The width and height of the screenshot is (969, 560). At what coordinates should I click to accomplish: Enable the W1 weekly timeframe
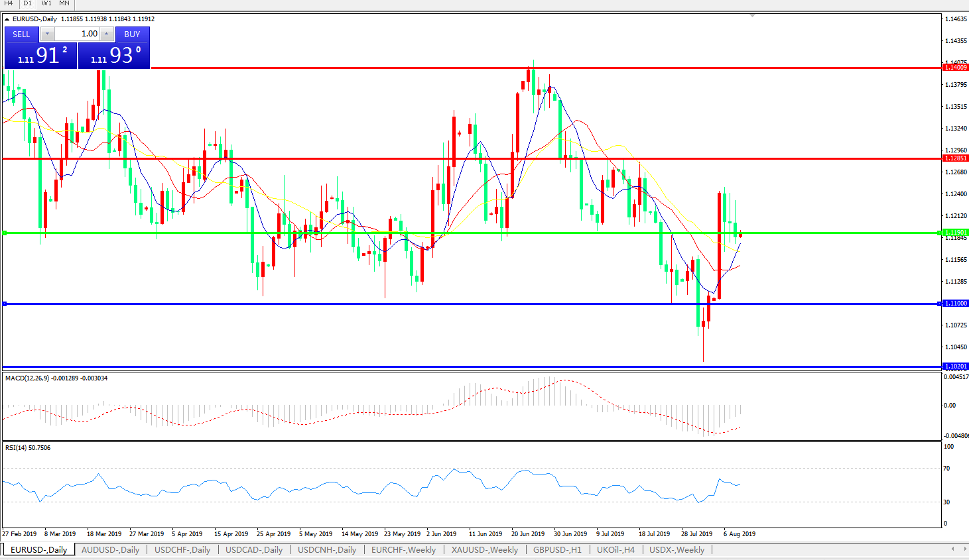(x=46, y=3)
